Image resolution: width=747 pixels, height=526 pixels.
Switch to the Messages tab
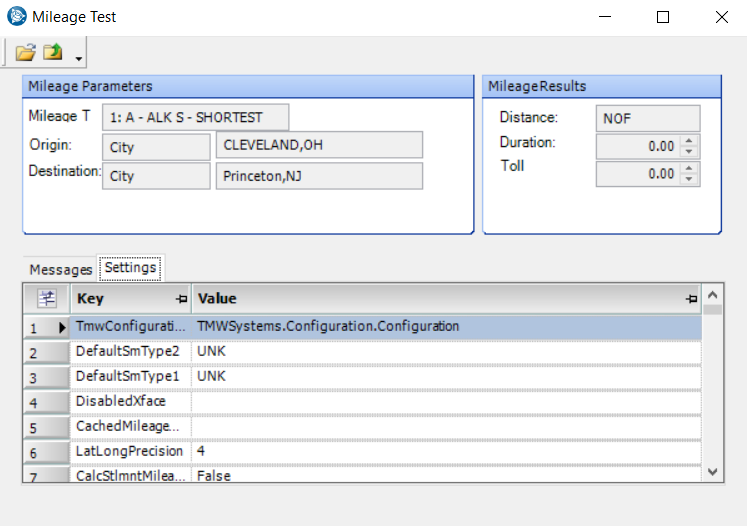coord(60,270)
